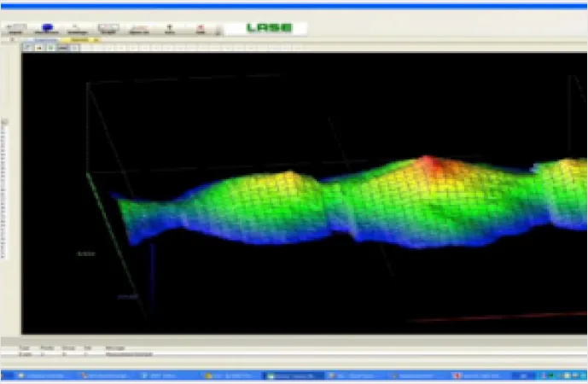Viewport: 588px width, 384px height.
Task: Click the red icon in the main toolbar
Action: pyautogui.click(x=201, y=29)
